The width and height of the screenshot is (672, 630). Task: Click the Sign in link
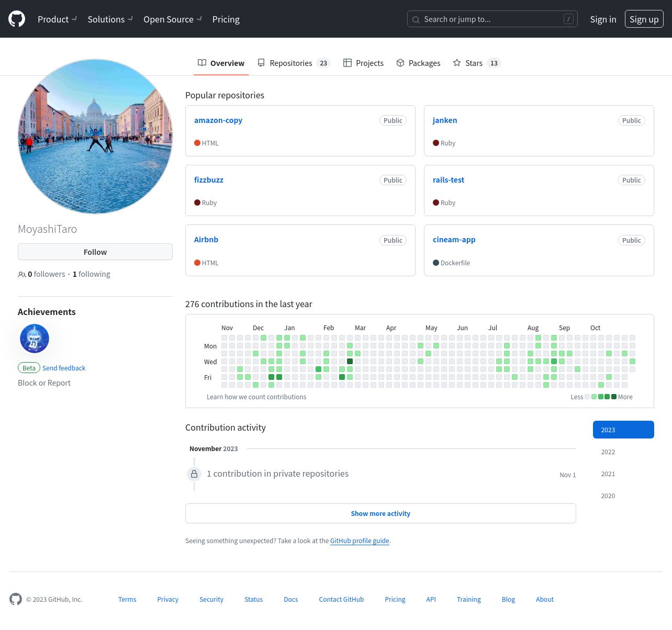point(603,19)
